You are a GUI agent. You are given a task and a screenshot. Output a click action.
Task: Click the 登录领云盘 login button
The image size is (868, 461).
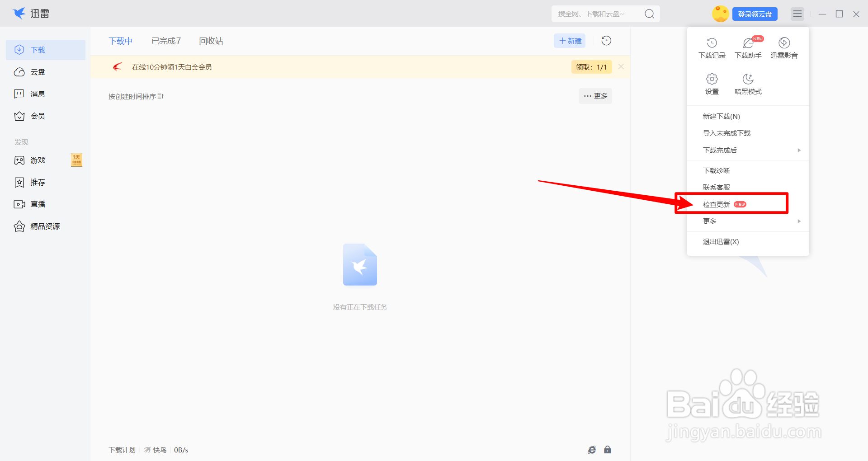point(755,14)
